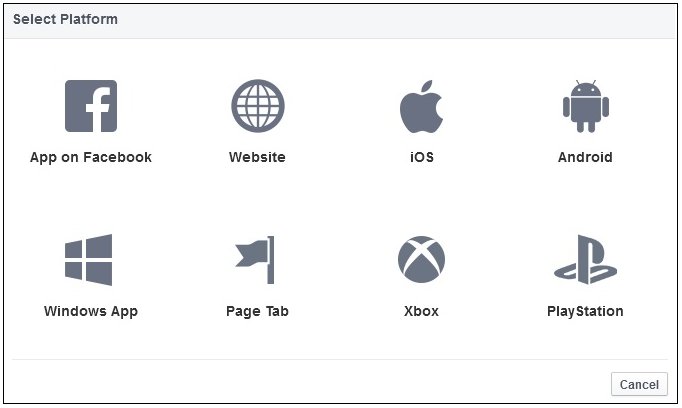Click the "Select Platform" dialog title
This screenshot has height=408, width=682.
[x=65, y=19]
